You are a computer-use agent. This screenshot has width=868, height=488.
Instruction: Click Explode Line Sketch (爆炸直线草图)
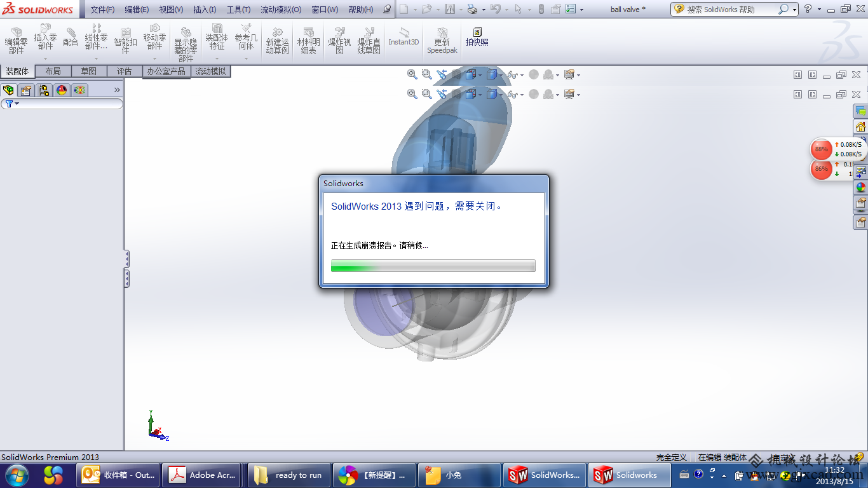369,41
